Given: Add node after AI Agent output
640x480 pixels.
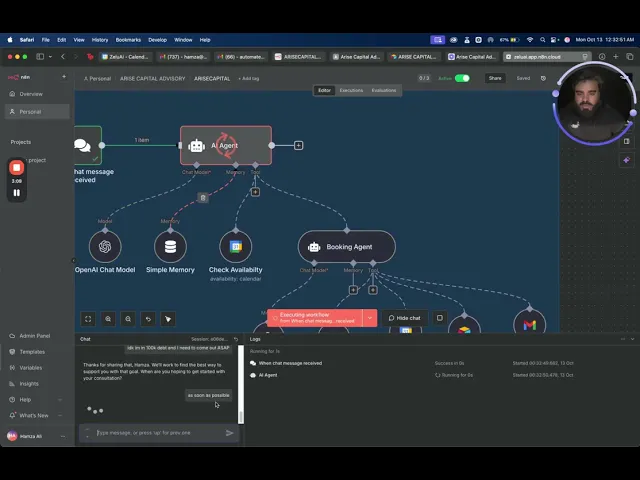Looking at the screenshot, I should coord(298,145).
